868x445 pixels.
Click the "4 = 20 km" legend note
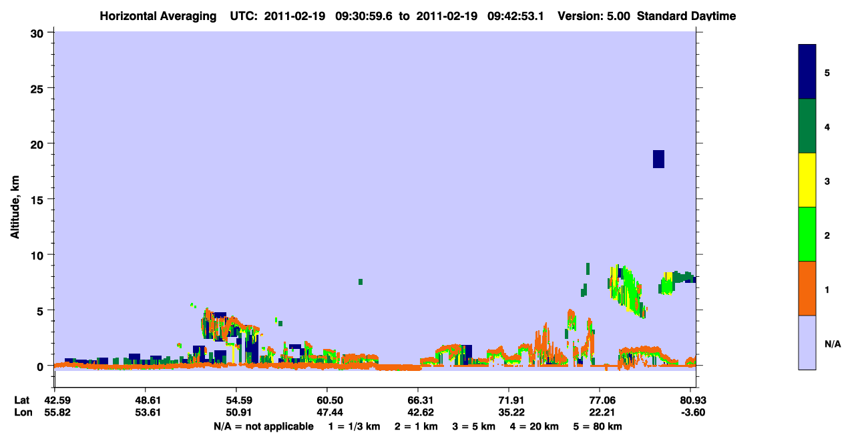click(534, 426)
